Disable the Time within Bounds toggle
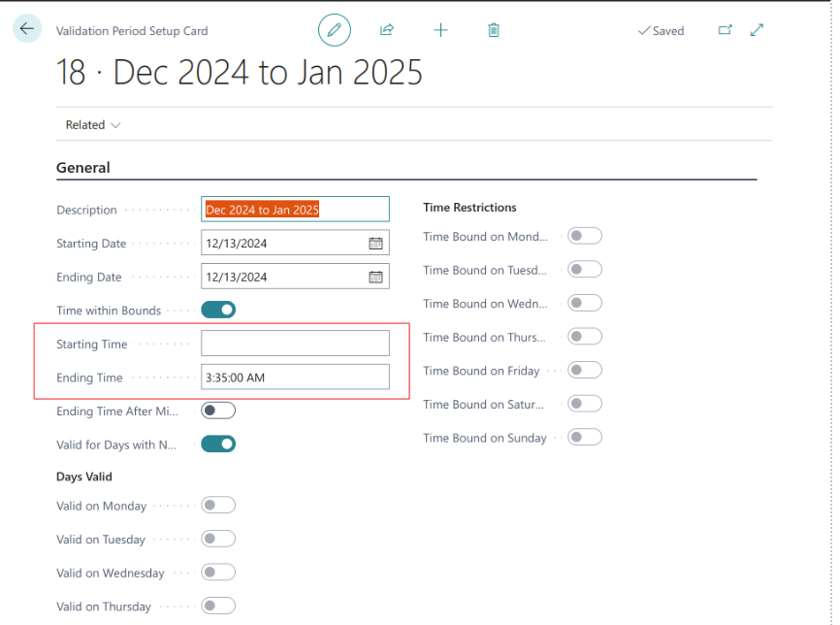The image size is (840, 625). pyautogui.click(x=218, y=311)
